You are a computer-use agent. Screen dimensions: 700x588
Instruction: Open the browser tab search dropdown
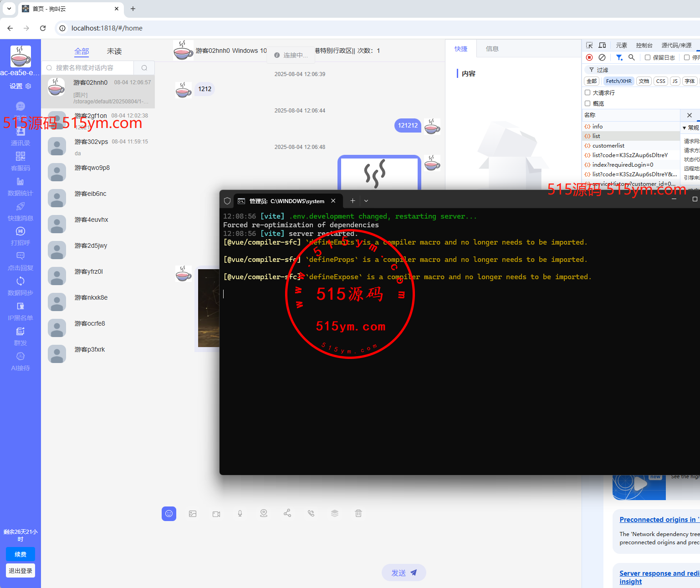(9, 9)
